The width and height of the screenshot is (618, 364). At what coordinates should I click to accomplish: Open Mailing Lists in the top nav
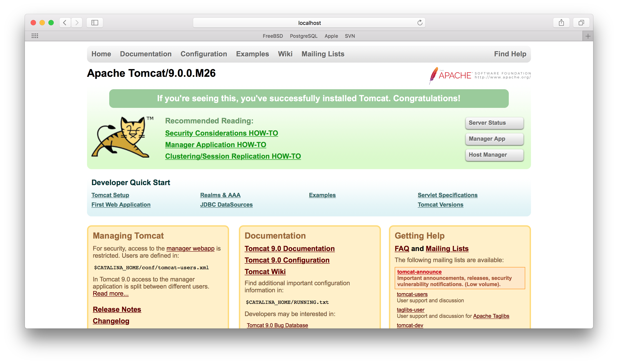323,54
